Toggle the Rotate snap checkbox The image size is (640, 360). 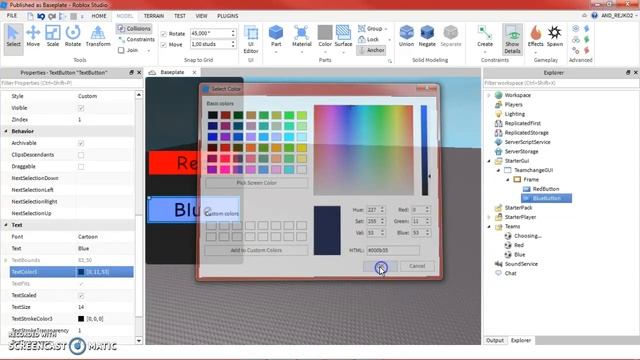click(x=164, y=34)
